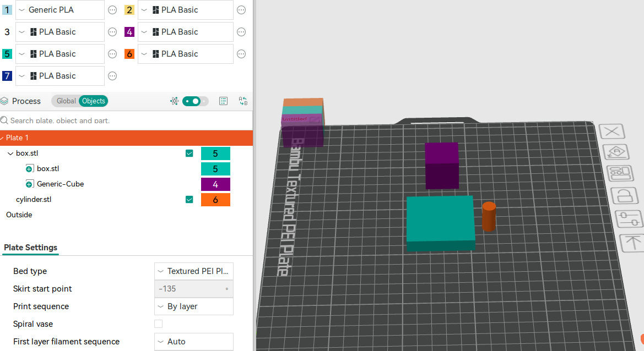Click the arrange objects on plate icon

click(619, 173)
